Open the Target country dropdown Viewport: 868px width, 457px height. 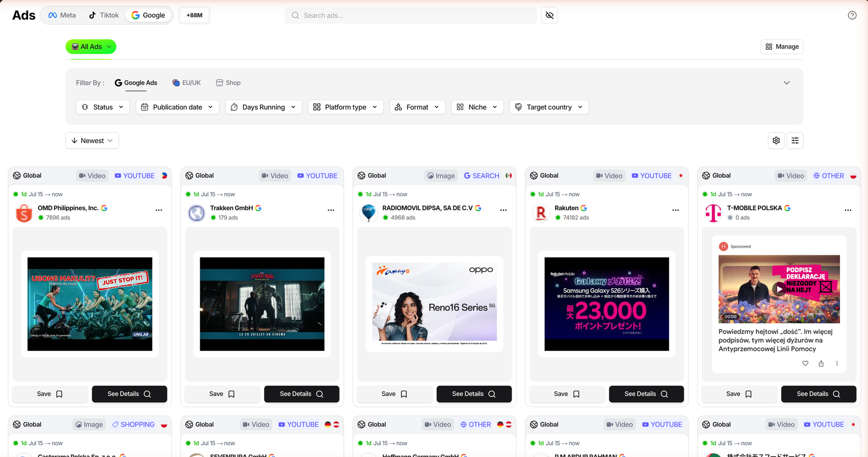[x=549, y=107]
